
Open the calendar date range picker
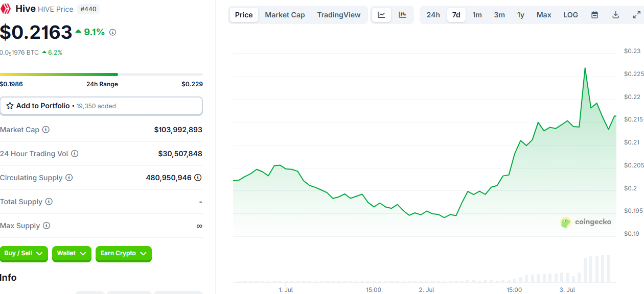(x=595, y=15)
